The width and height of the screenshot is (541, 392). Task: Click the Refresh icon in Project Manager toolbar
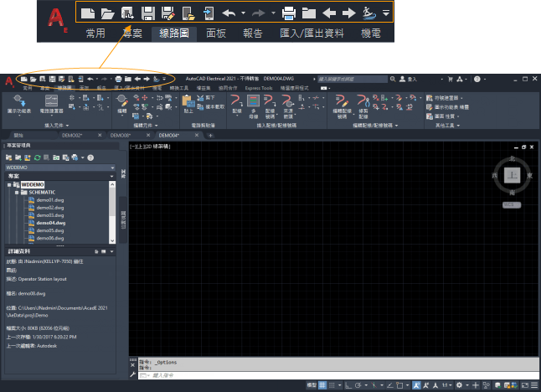(37, 157)
